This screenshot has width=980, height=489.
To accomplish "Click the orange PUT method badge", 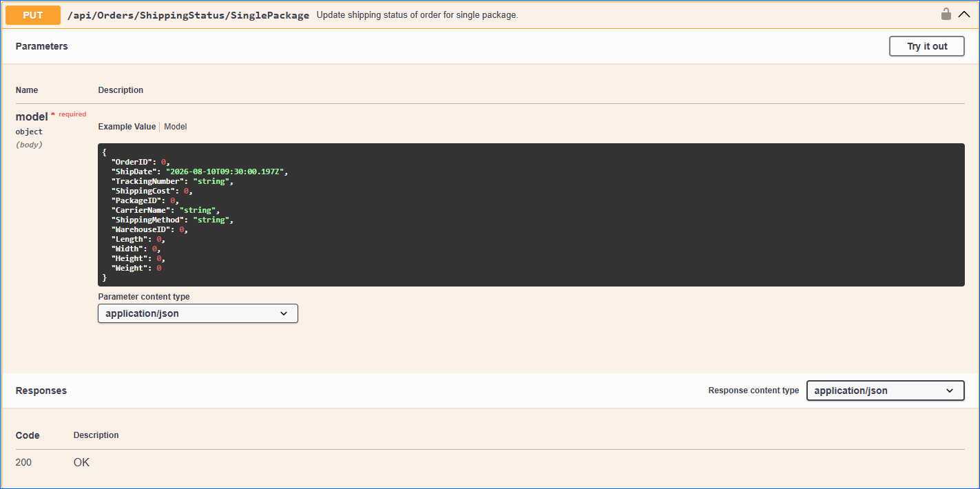I will point(33,15).
